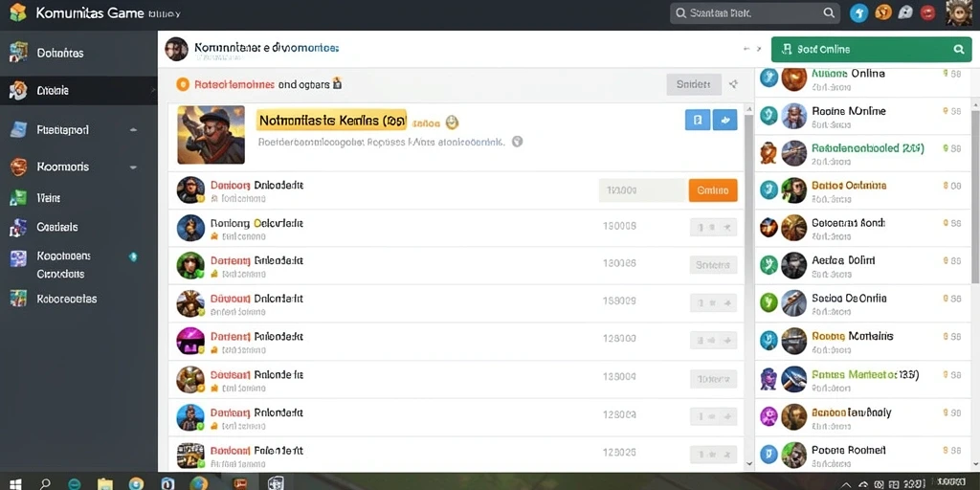This screenshot has width=980, height=490.
Task: Click the blue round icon in the top header
Action: (x=858, y=13)
